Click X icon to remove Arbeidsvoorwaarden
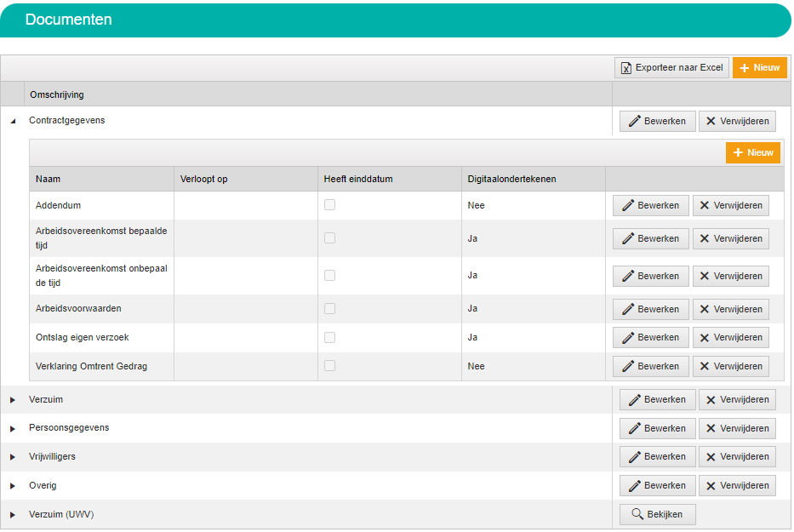This screenshot has height=532, width=794. [x=704, y=309]
